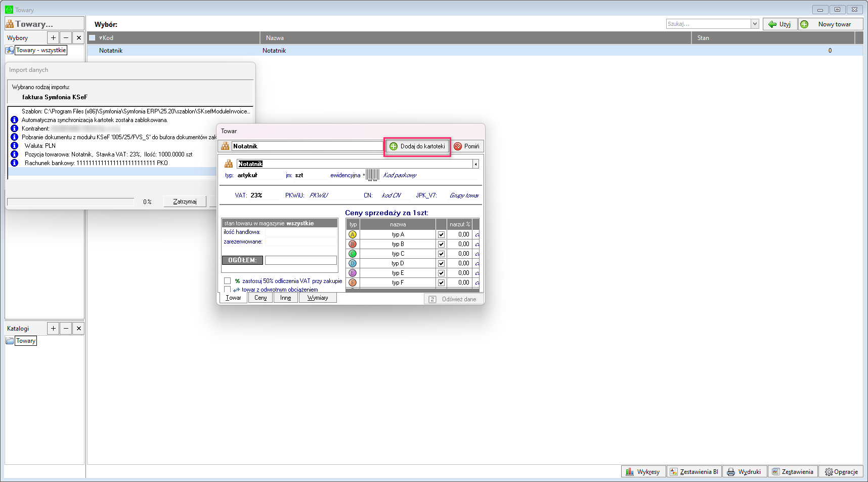868x482 pixels.
Task: Click the plus button in Wybory panel
Action: [x=53, y=38]
